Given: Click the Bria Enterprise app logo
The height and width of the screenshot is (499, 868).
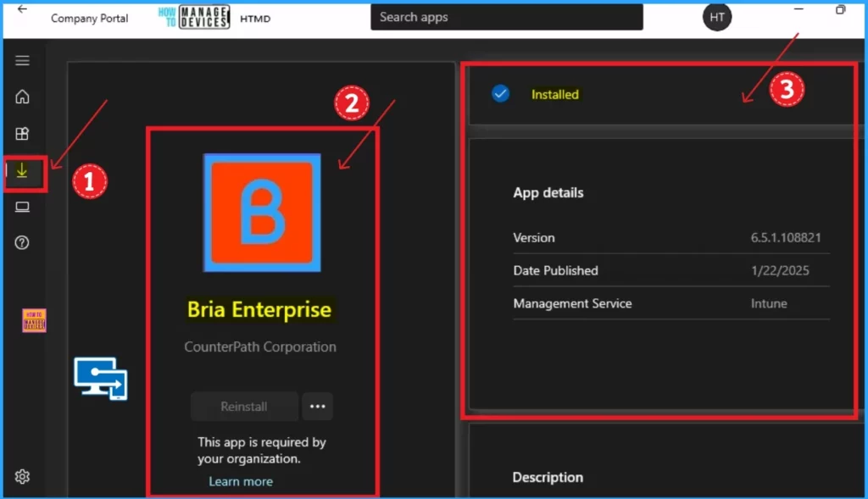Looking at the screenshot, I should pos(262,213).
